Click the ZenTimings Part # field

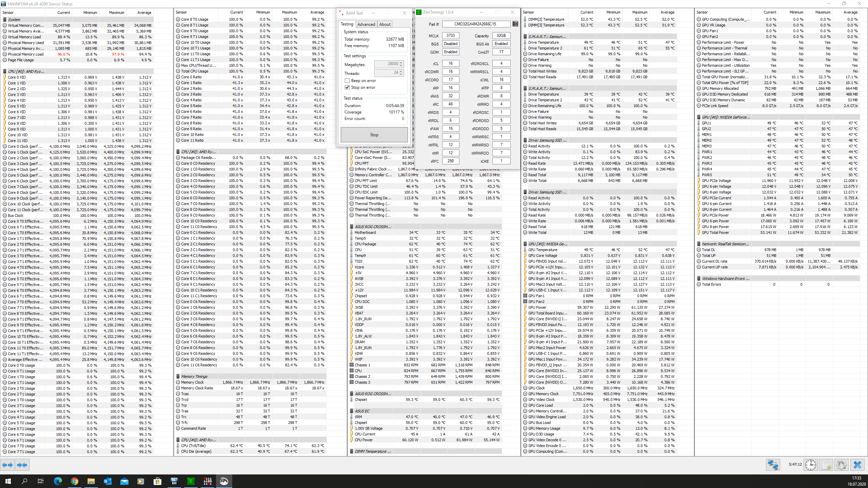tap(476, 24)
